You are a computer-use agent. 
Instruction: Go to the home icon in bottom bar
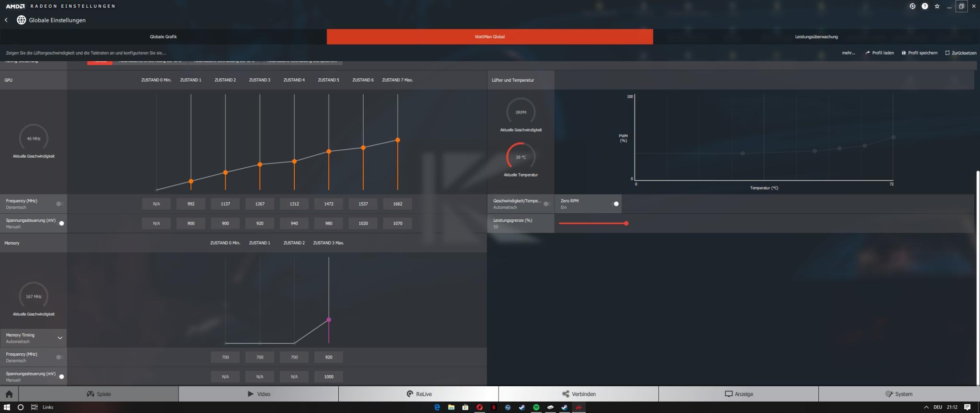pyautogui.click(x=9, y=394)
